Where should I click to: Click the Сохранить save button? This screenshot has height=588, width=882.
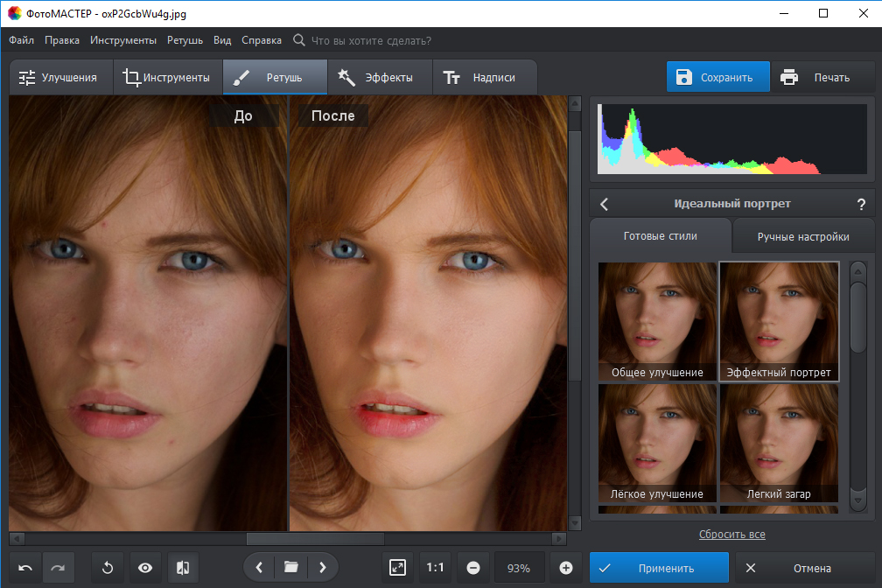point(717,77)
